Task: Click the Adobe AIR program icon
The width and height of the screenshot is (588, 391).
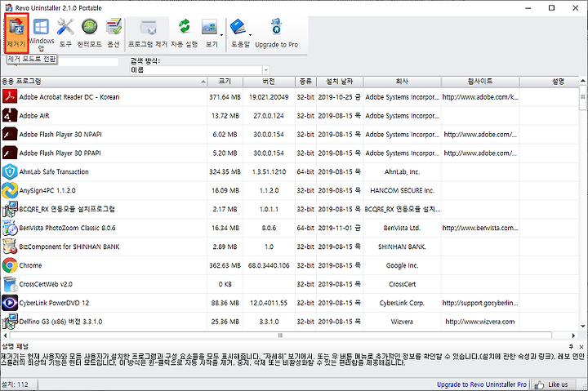Action: [10, 115]
